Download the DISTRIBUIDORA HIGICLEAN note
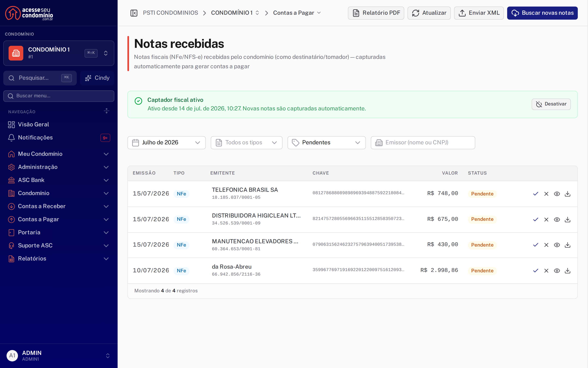588x368 pixels. [x=568, y=219]
